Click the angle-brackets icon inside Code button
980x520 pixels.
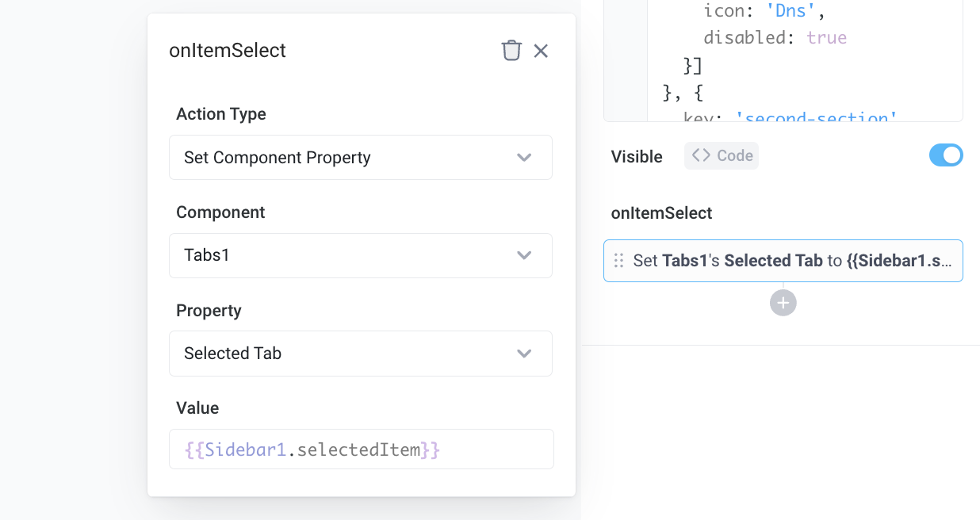click(x=701, y=155)
